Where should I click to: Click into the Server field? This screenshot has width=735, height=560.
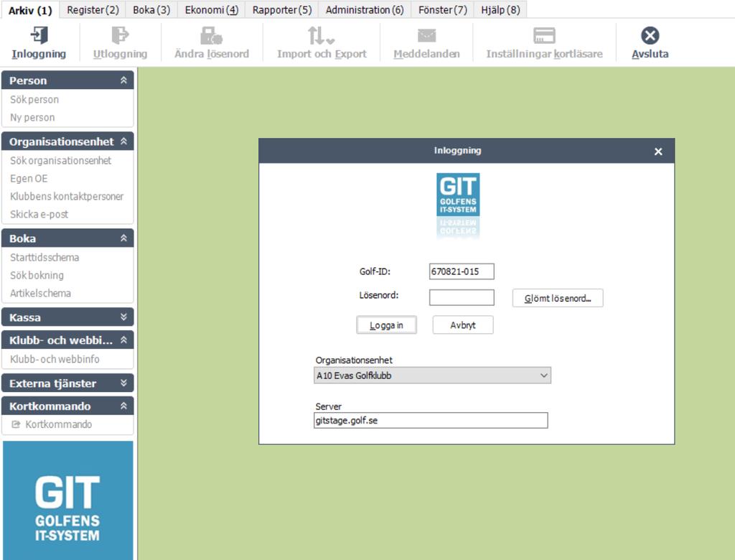(x=431, y=420)
